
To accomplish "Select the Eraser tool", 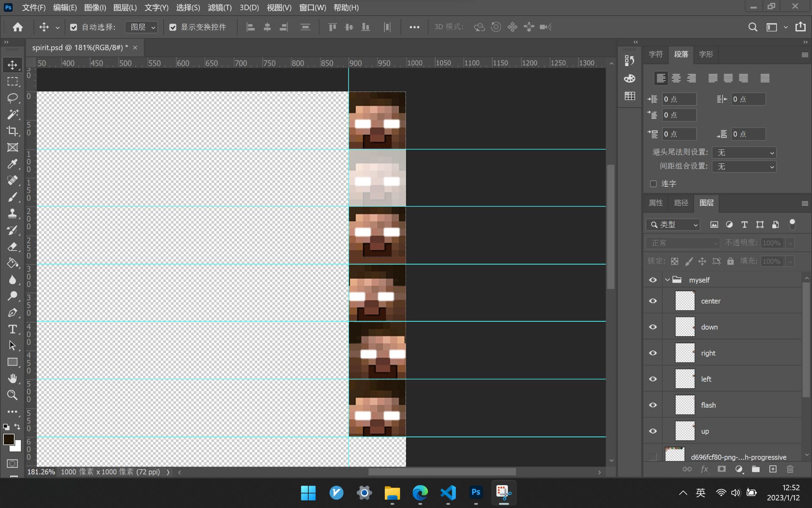I will [x=12, y=246].
